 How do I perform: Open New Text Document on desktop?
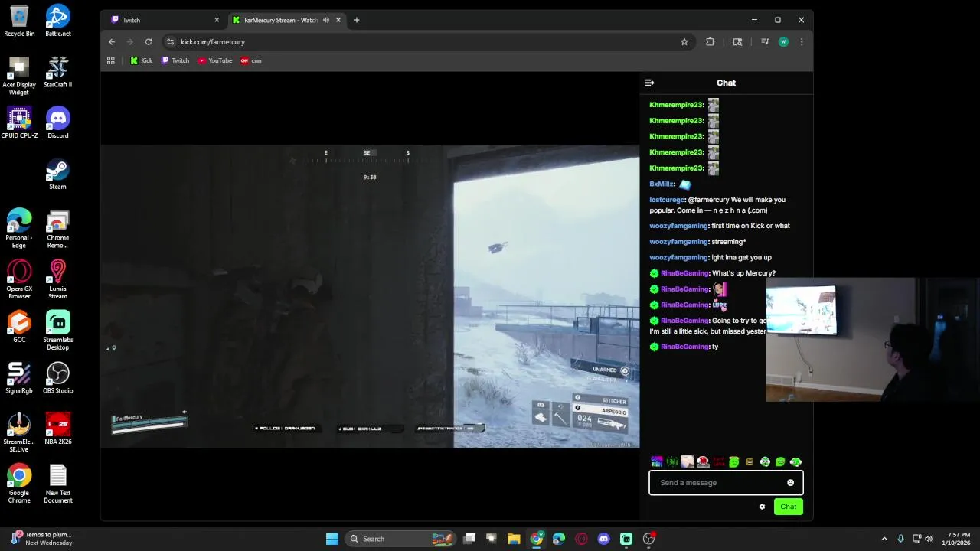click(x=57, y=484)
